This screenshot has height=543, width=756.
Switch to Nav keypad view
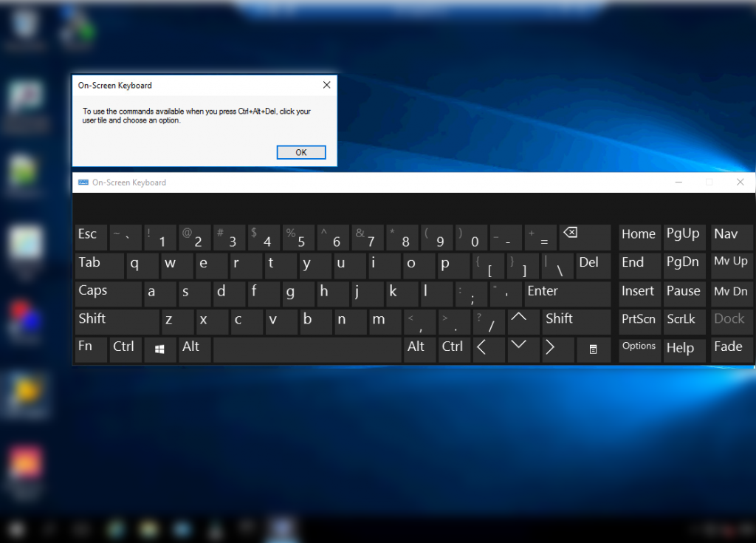pyautogui.click(x=730, y=235)
